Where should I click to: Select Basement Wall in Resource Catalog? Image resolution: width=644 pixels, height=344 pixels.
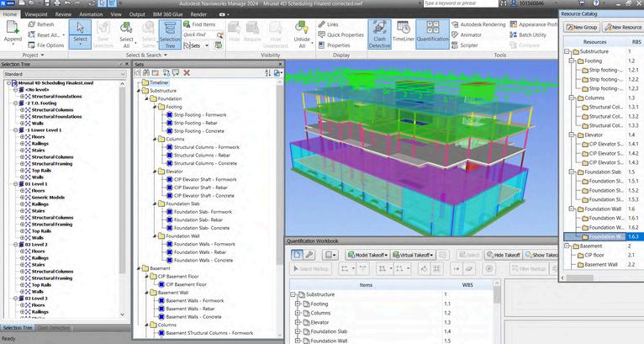pos(601,264)
